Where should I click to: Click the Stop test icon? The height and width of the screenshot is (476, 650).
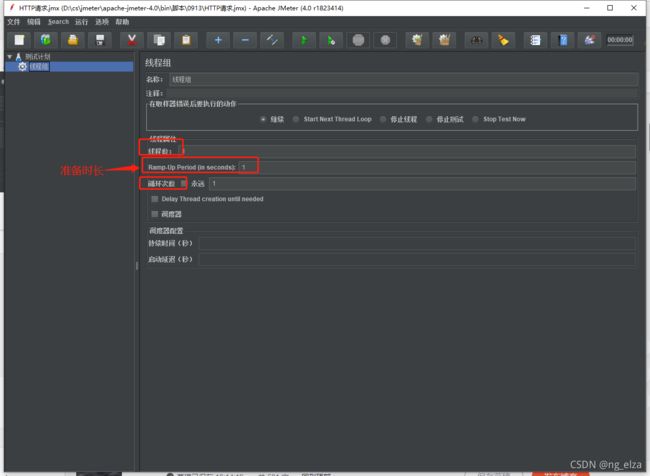359,40
